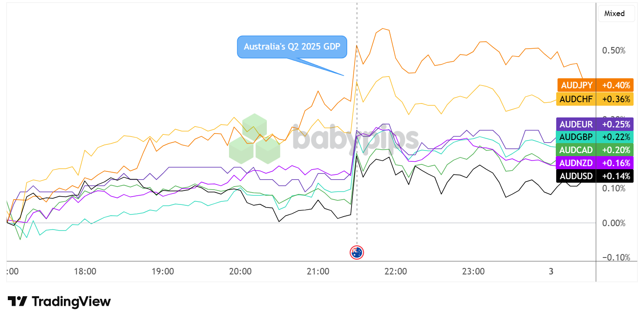Click the 23:00 time axis label

[x=473, y=271]
